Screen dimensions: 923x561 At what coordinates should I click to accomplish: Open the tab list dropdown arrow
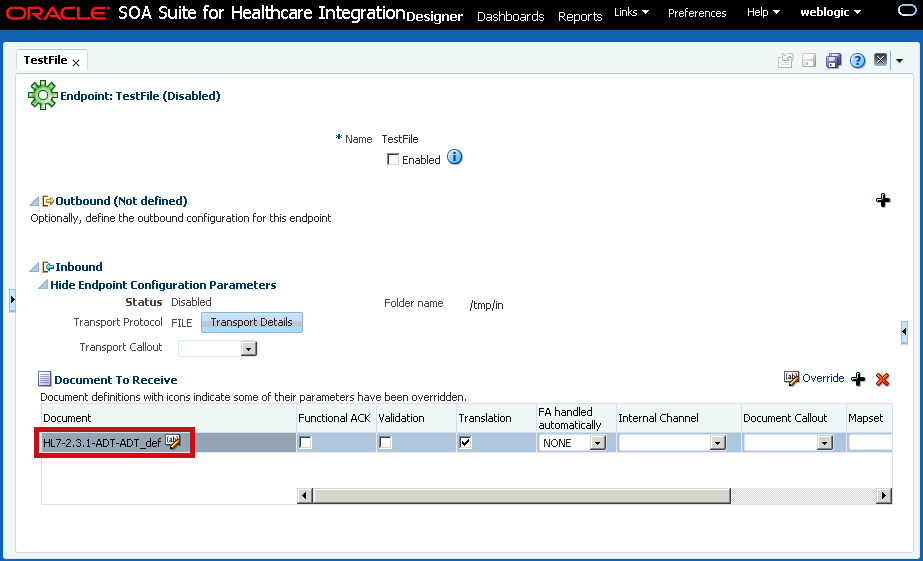[899, 61]
